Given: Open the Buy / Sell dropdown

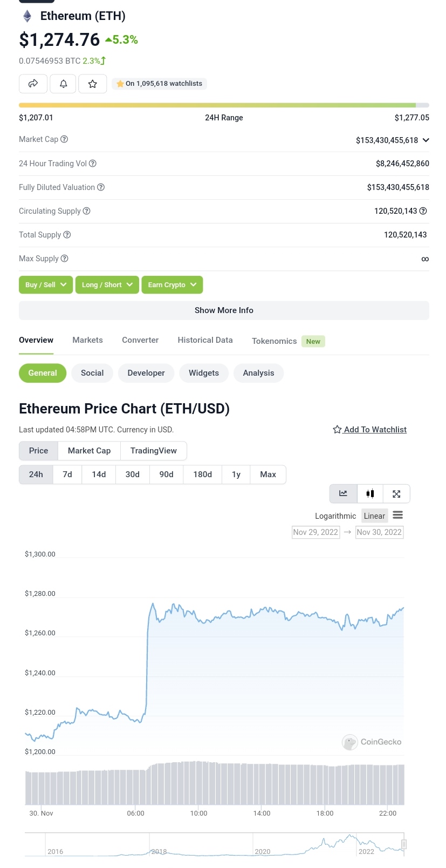Looking at the screenshot, I should click(46, 285).
